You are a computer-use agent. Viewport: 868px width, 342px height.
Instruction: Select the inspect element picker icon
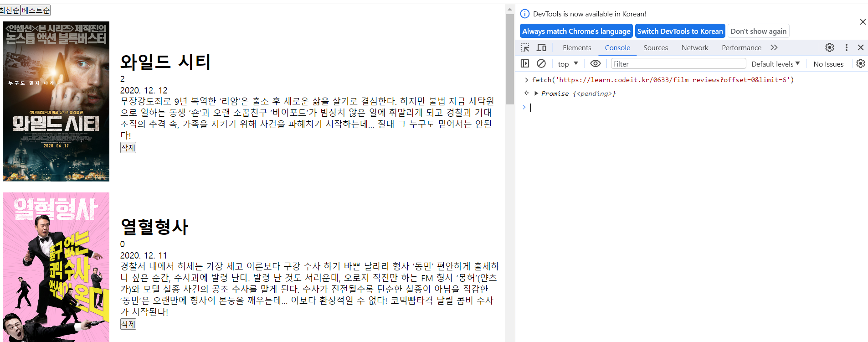(525, 47)
